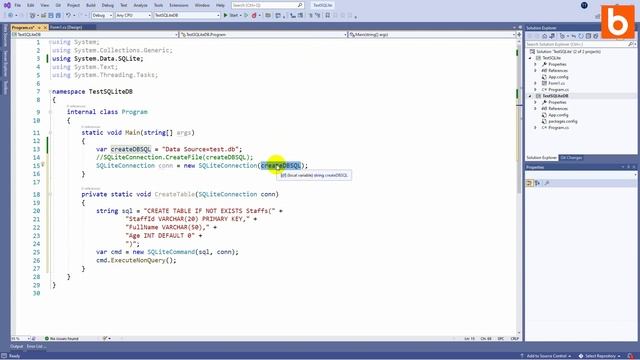Collapse the CreateTable method outlining region
640x360 pixels.
[50, 194]
